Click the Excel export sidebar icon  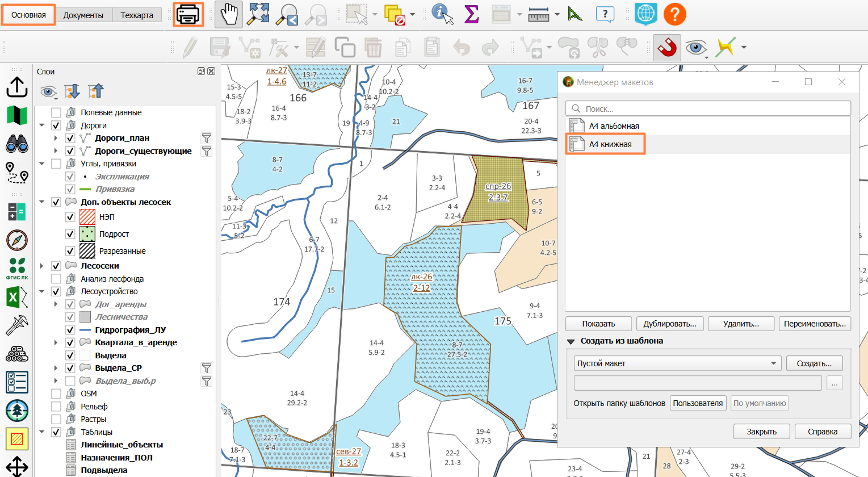click(x=17, y=297)
